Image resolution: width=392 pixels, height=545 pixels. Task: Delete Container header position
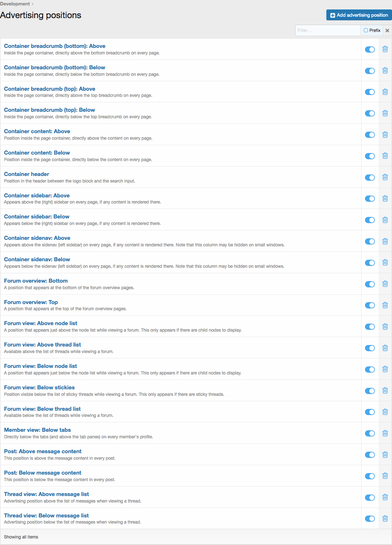385,177
